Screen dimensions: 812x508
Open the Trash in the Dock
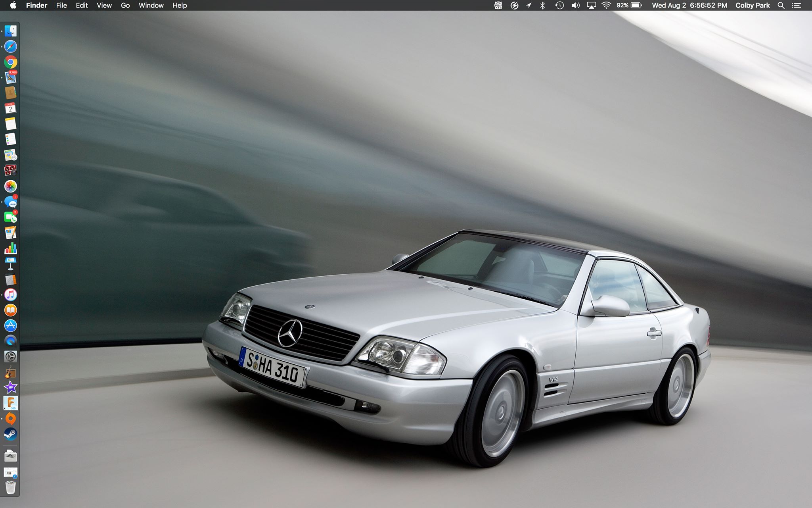(11, 487)
